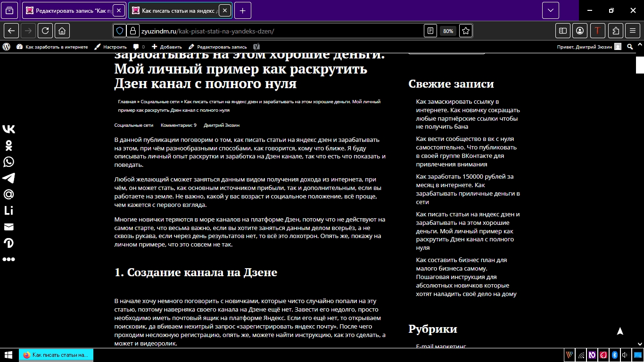Open '+ Добавить' admin menu

[167, 47]
